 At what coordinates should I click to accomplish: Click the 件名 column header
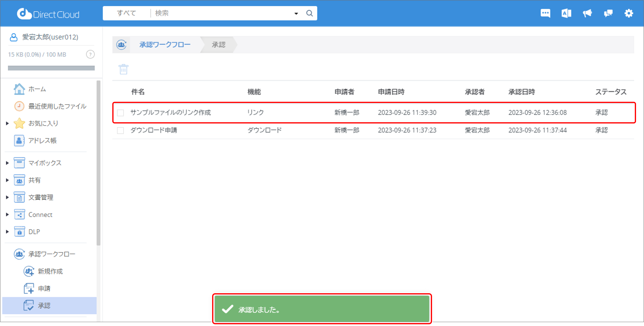pyautogui.click(x=138, y=92)
